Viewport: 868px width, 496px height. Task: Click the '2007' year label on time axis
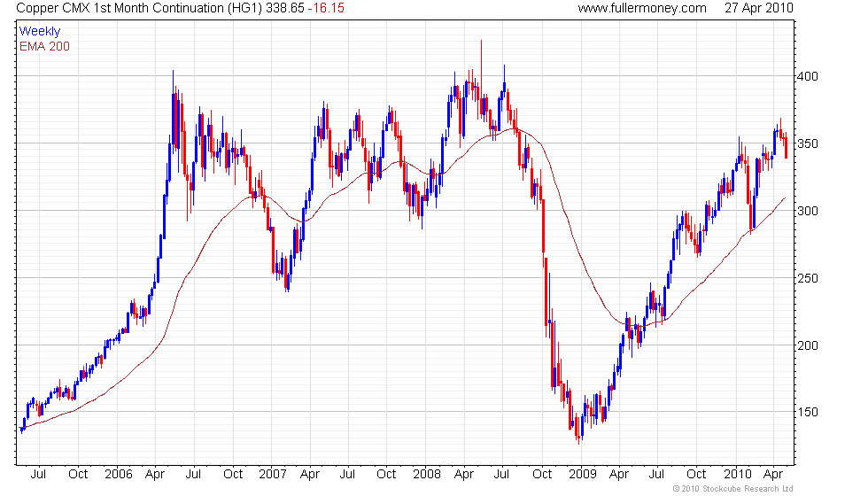pos(273,475)
